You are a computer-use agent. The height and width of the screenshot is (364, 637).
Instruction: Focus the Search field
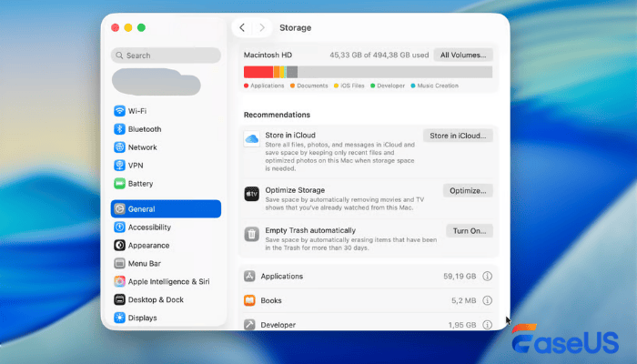(x=166, y=56)
